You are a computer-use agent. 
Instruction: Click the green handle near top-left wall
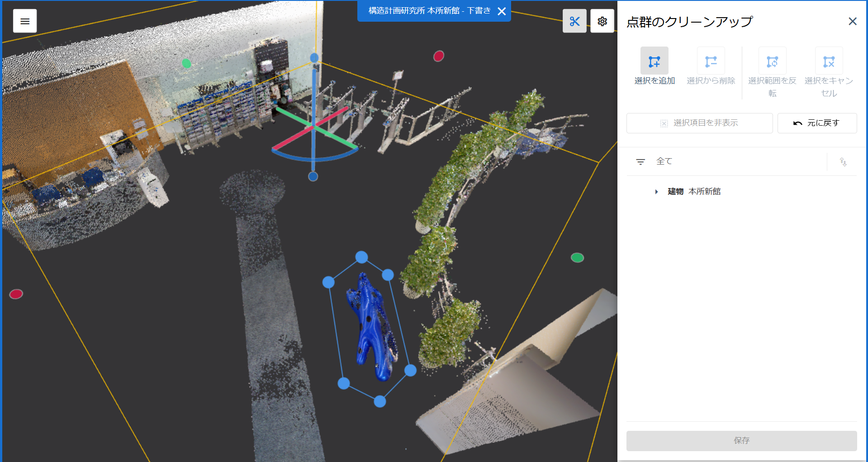pos(186,63)
